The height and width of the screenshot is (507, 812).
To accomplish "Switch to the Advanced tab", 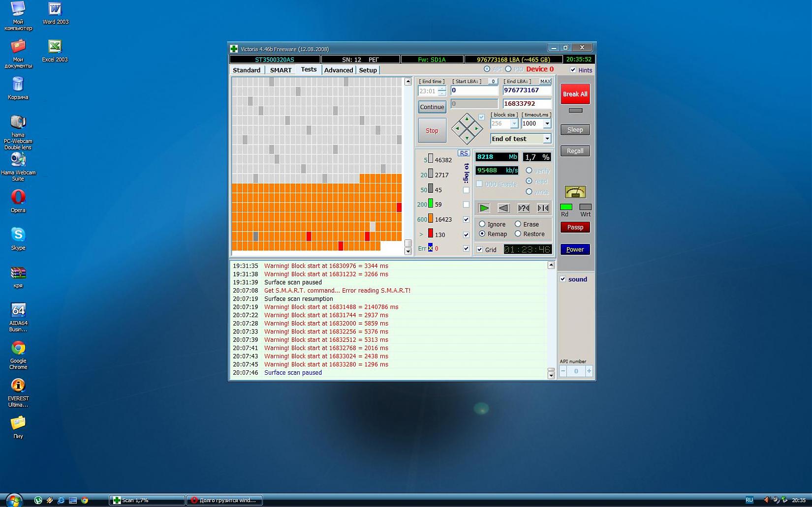I will (339, 70).
